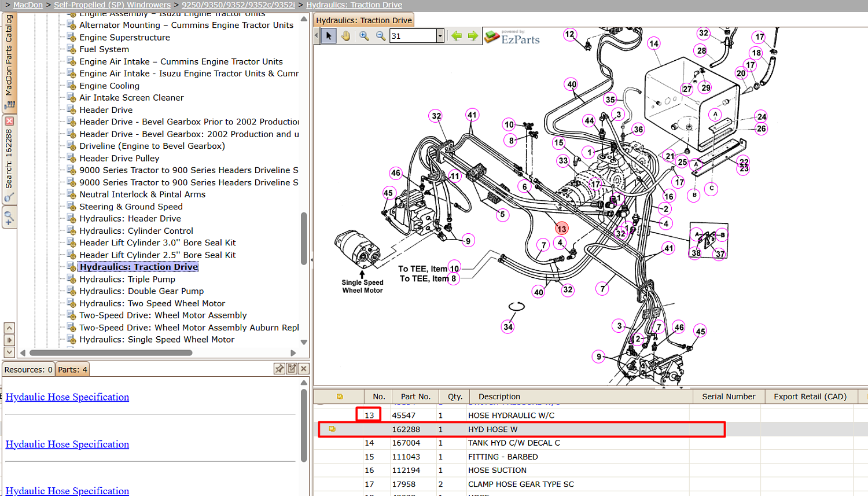Zoom out of the diagram

pos(381,36)
